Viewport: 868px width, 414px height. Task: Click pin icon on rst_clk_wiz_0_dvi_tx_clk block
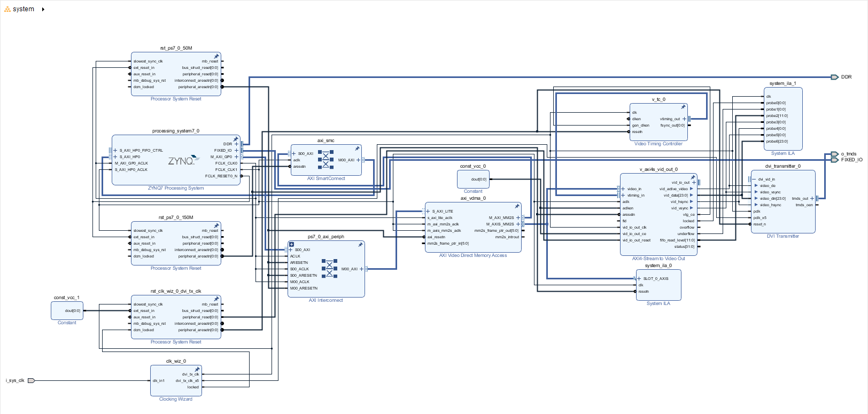coord(216,299)
